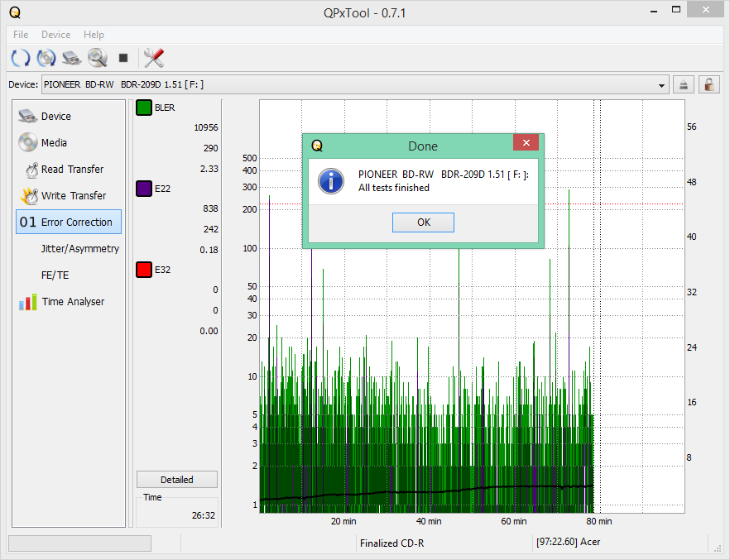Start tests with magnifier disc icon
730x560 pixels.
pos(98,58)
